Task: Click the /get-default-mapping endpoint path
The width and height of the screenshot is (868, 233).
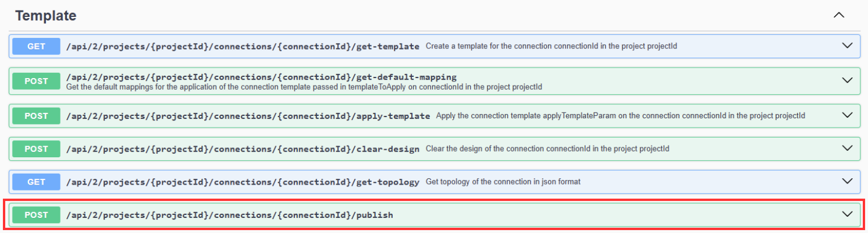Action: point(261,77)
